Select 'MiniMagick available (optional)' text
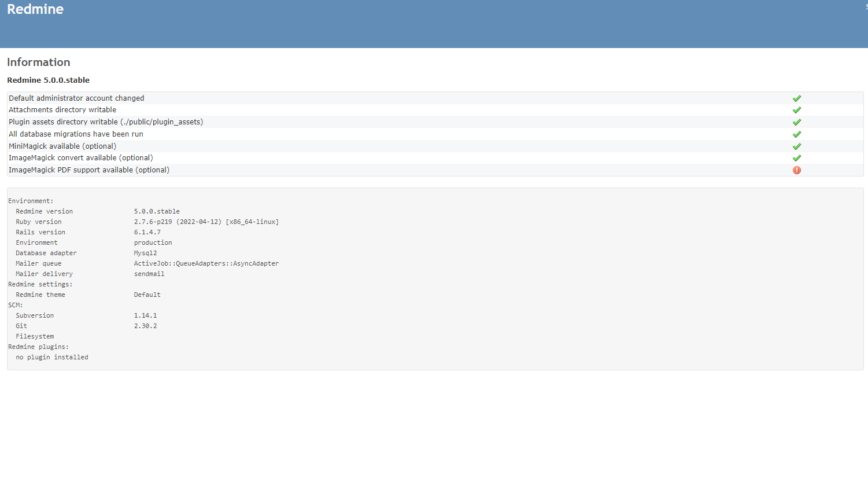The width and height of the screenshot is (868, 478). click(62, 146)
